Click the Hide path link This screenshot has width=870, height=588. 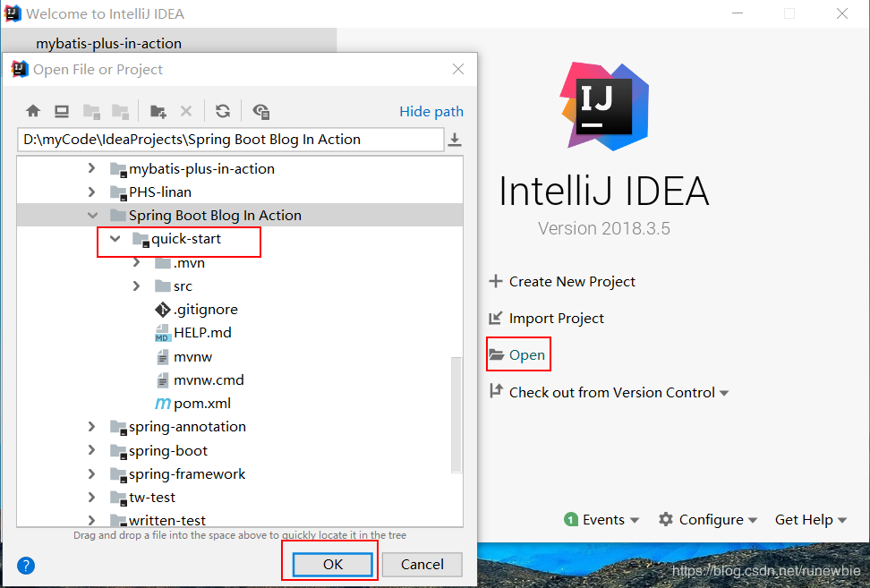pyautogui.click(x=431, y=112)
